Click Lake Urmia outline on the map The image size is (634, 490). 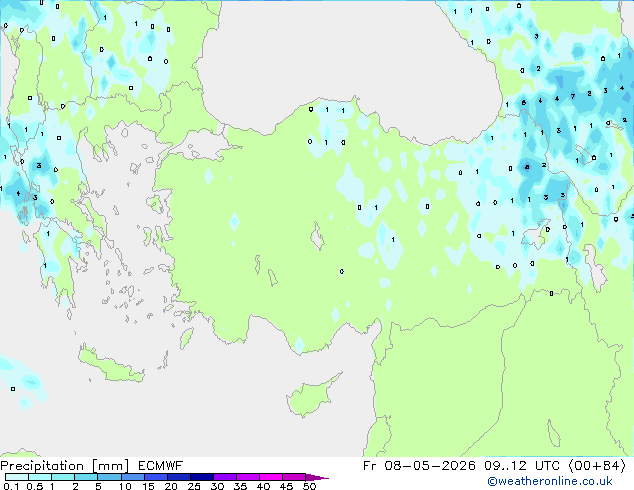pyautogui.click(x=595, y=267)
